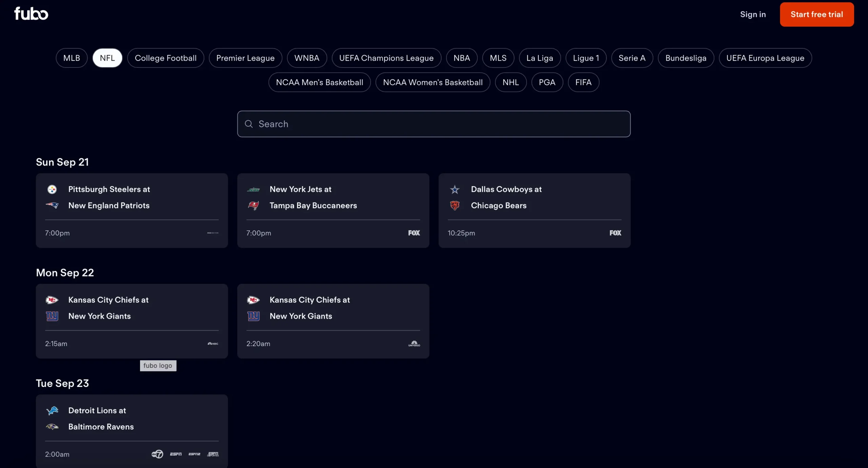Click the Universo channel logo

(x=414, y=344)
